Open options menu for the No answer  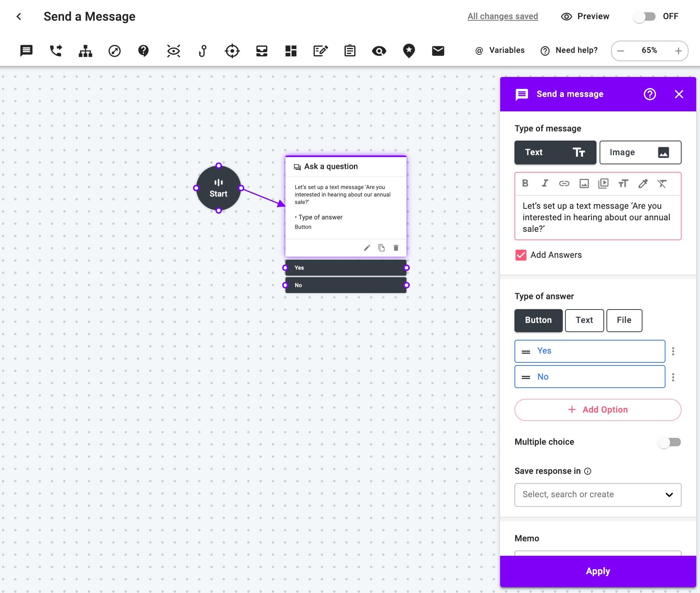pos(674,377)
